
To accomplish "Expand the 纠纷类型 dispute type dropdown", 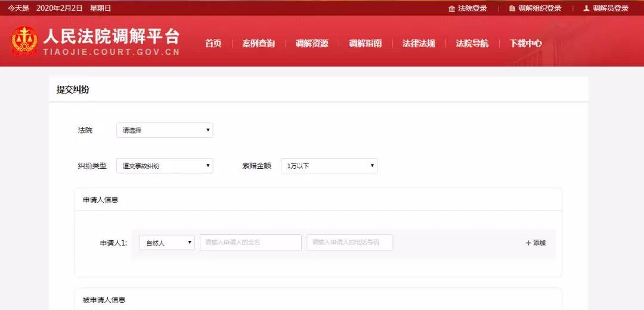I will (x=164, y=166).
